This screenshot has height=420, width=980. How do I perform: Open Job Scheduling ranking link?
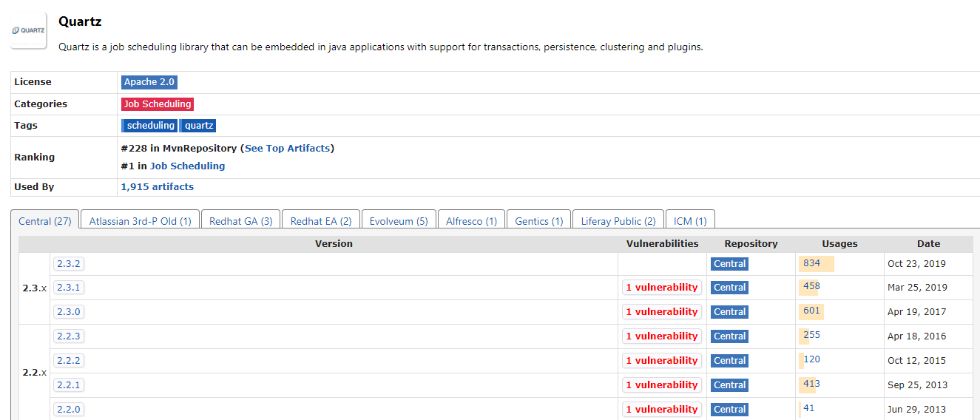(187, 166)
